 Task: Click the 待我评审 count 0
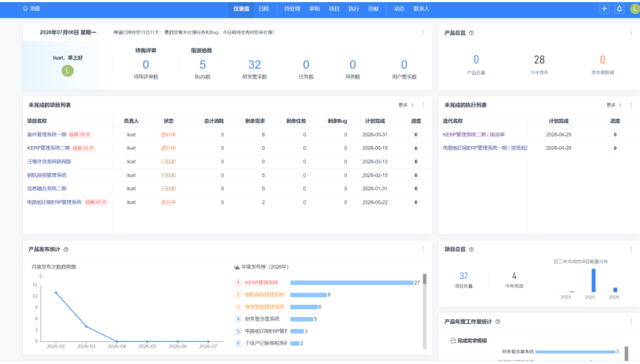(145, 65)
